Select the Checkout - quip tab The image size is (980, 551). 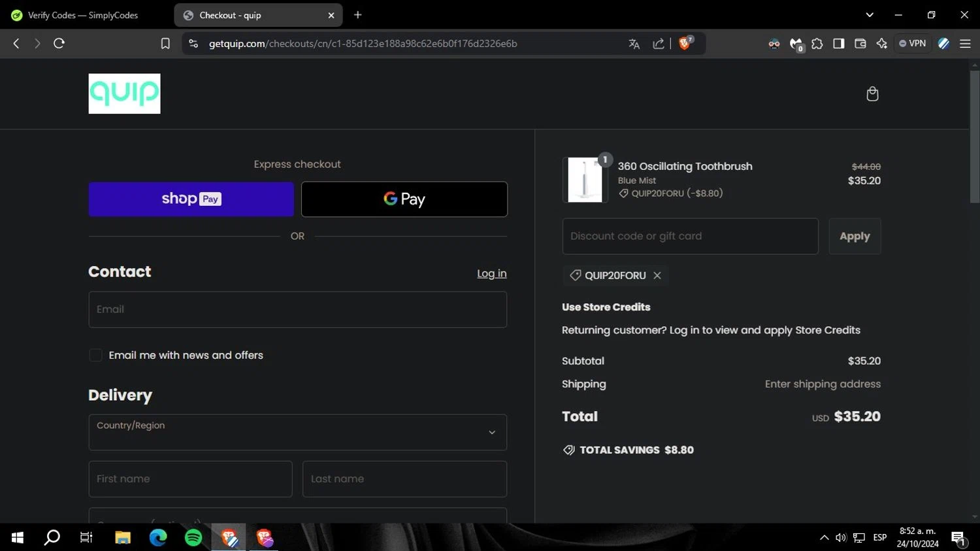[x=259, y=15]
